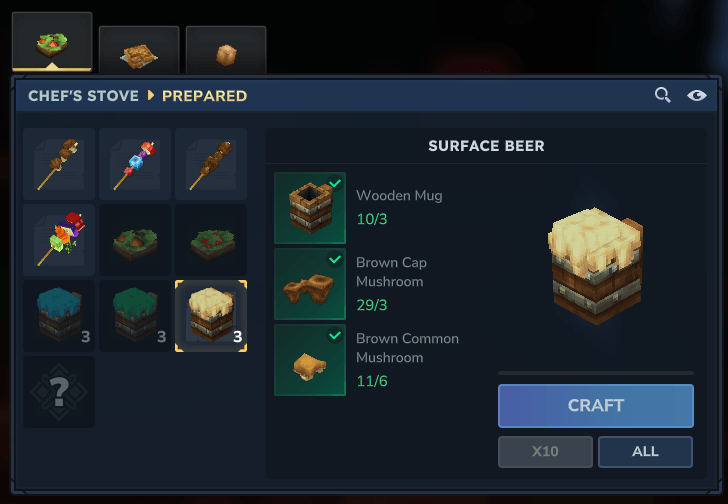Choose the colorful gem skewer recipe
Viewport: 728px width, 504px height.
point(135,164)
